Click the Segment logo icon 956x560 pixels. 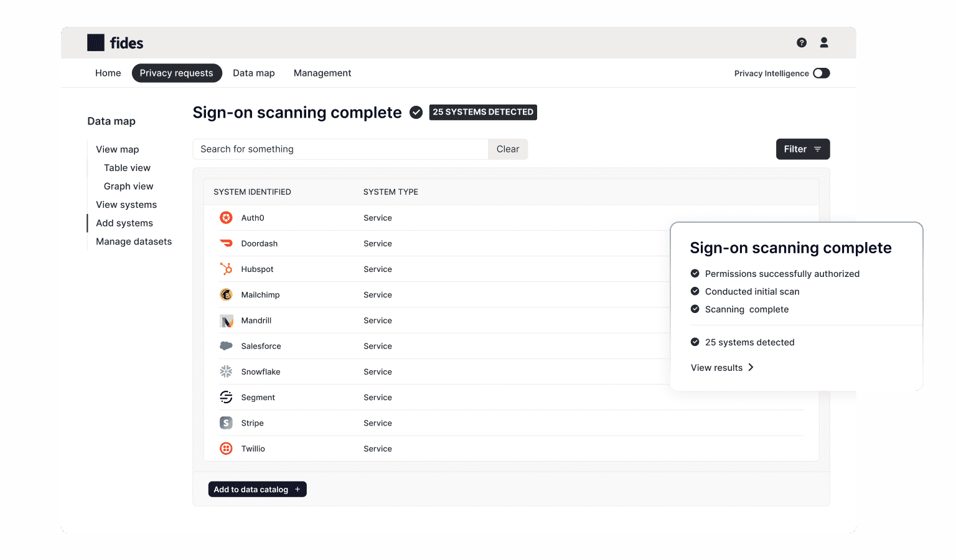coord(226,397)
